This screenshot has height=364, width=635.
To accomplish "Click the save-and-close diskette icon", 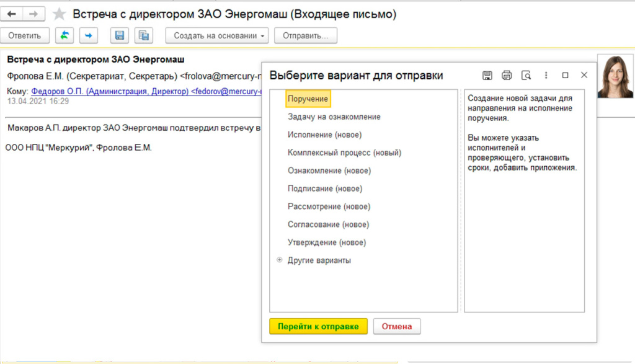I will tap(144, 35).
